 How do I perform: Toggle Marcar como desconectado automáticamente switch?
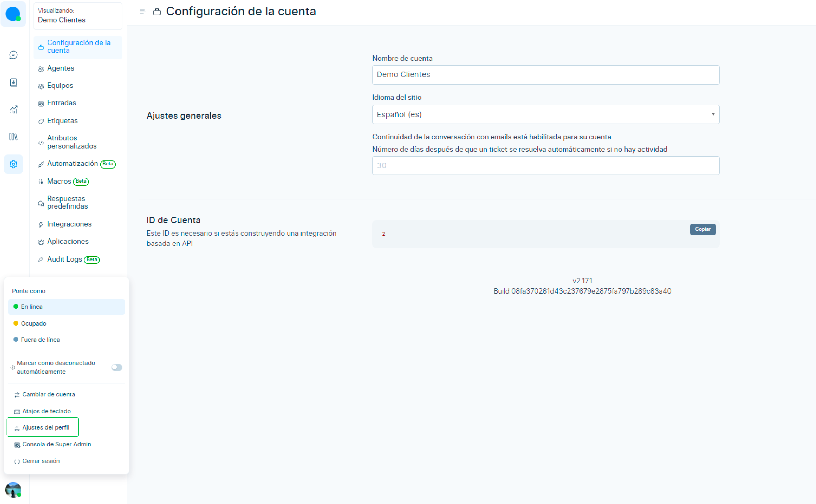117,367
